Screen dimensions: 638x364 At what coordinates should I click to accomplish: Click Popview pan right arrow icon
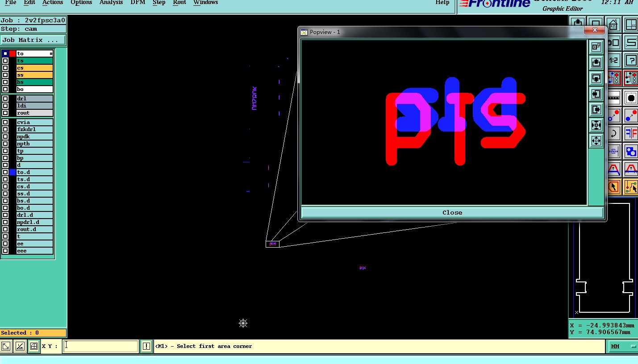coord(596,110)
